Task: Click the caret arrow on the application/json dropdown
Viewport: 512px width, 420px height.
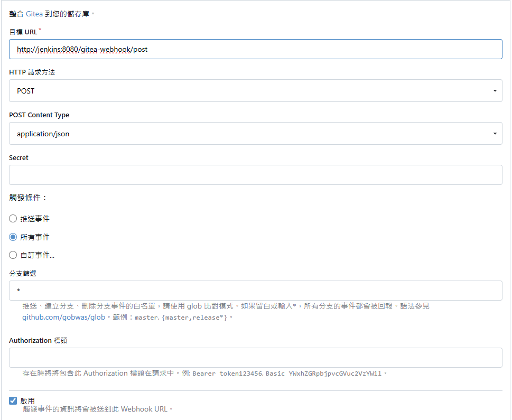Action: pyautogui.click(x=495, y=134)
